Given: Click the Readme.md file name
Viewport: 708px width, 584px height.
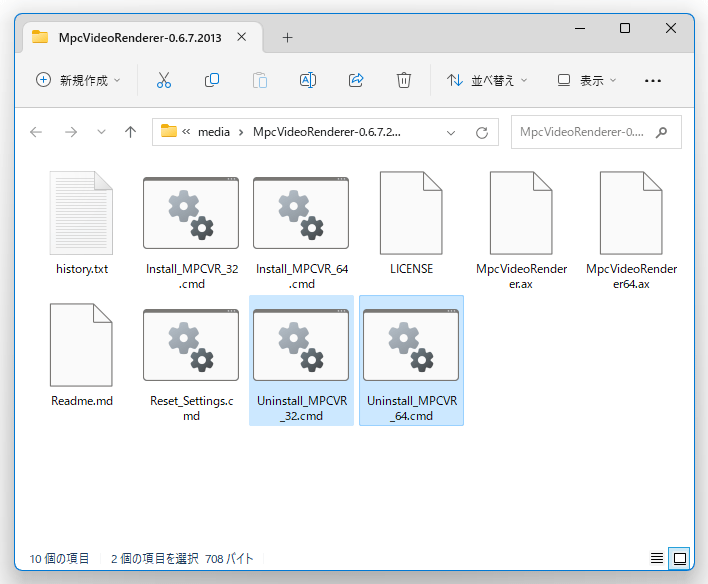Looking at the screenshot, I should [82, 401].
